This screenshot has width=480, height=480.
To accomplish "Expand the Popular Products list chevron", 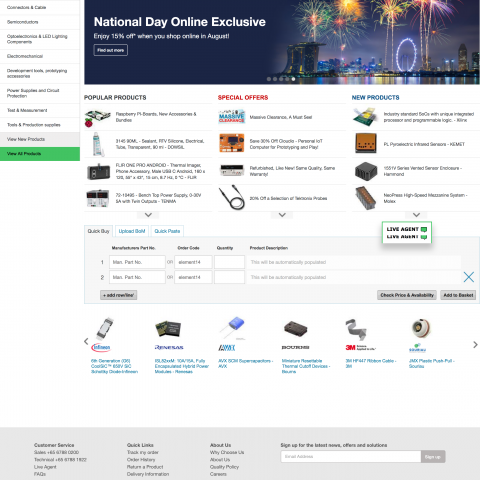I will pos(148,215).
